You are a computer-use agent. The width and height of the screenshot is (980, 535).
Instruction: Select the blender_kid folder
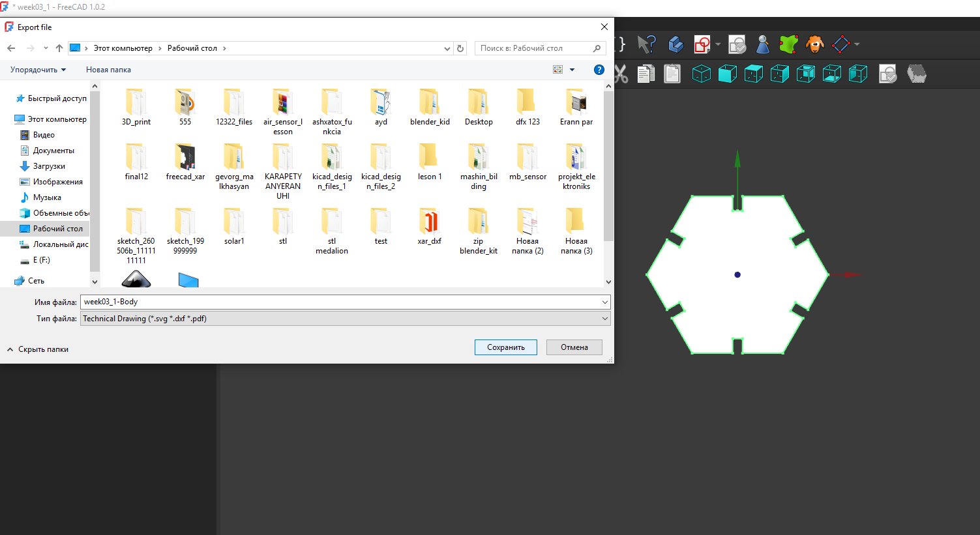430,108
